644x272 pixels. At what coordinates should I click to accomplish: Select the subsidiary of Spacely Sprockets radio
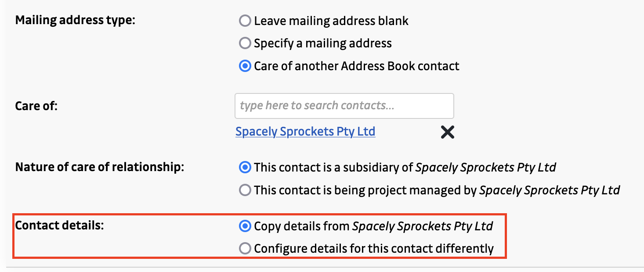point(245,167)
